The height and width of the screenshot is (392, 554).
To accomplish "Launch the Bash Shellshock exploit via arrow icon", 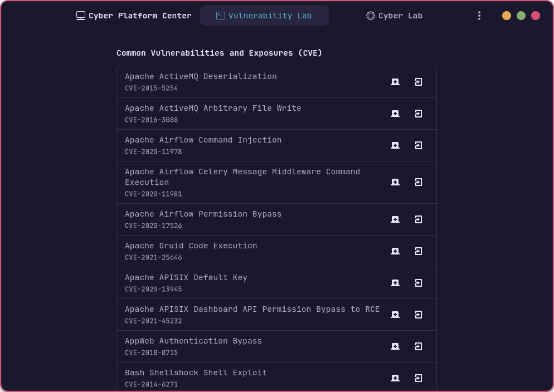I will tap(419, 378).
